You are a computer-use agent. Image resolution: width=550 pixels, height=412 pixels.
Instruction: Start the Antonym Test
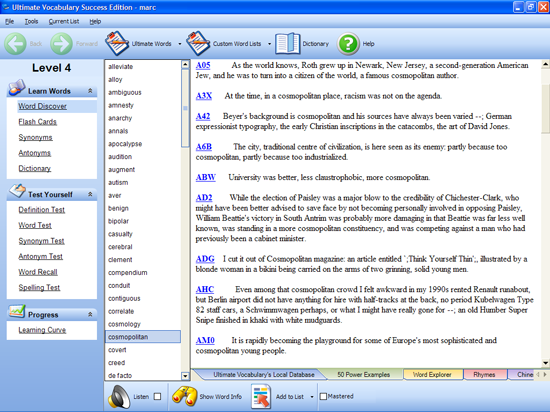[40, 256]
